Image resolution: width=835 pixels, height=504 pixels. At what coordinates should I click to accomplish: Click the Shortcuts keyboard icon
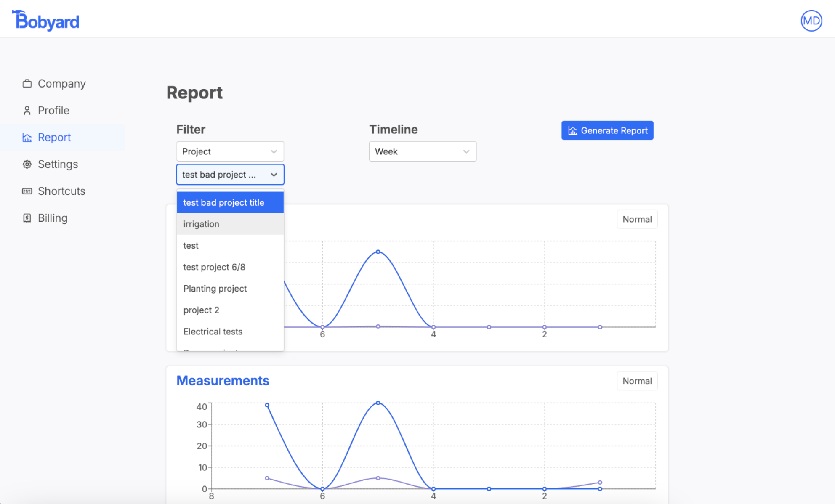(27, 191)
